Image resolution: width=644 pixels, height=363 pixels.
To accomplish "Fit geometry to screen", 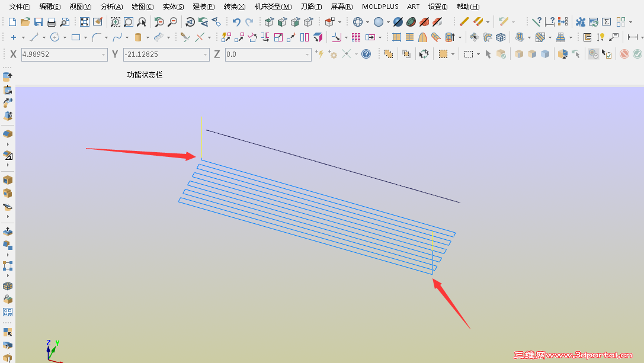I will tap(85, 22).
